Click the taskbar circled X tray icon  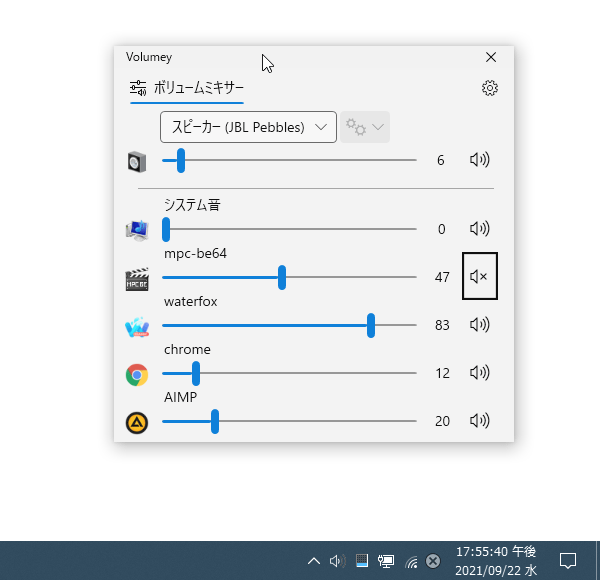coord(433,561)
